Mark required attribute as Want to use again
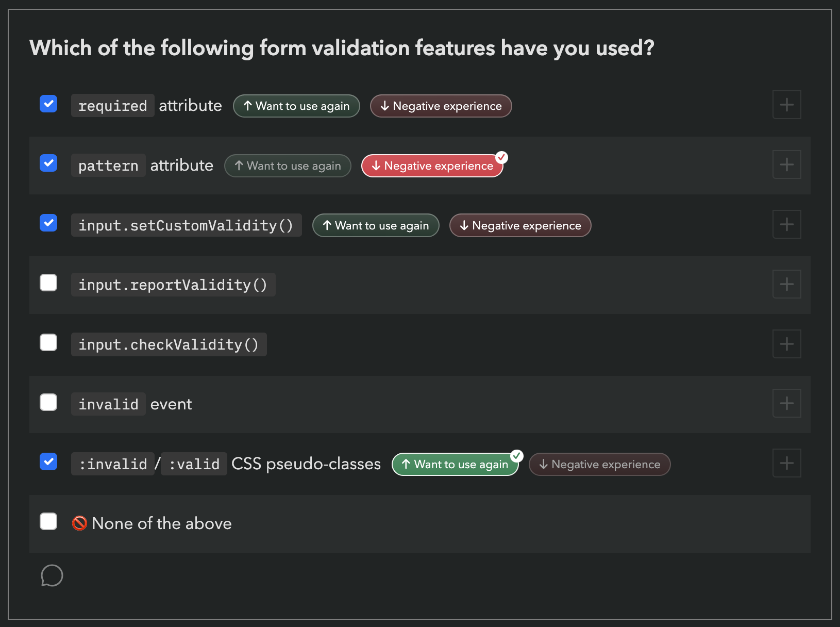This screenshot has width=840, height=627. coord(296,106)
